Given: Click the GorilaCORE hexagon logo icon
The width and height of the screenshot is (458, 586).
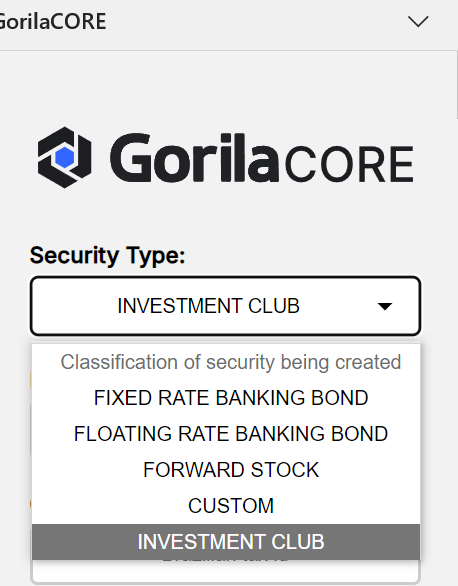Looking at the screenshot, I should point(65,157).
